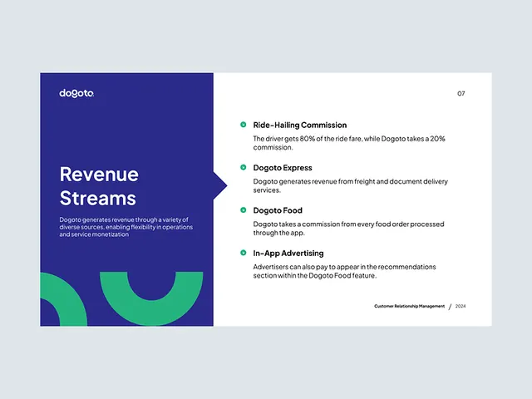Click the 'Ride-Hailing Commission' heading

pos(300,126)
